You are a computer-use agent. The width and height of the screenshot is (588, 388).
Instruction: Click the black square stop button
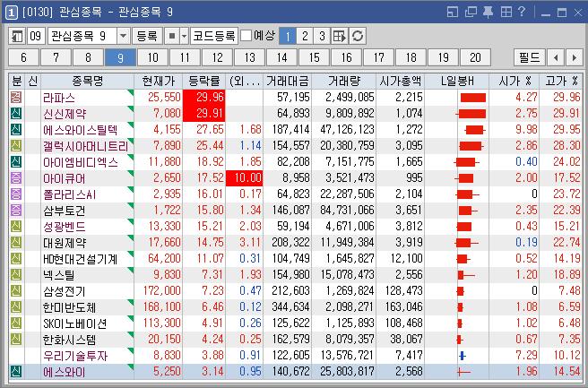pyautogui.click(x=172, y=37)
